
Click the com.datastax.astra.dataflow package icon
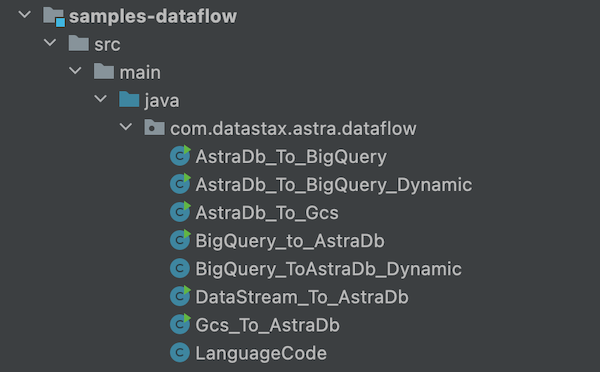point(154,127)
